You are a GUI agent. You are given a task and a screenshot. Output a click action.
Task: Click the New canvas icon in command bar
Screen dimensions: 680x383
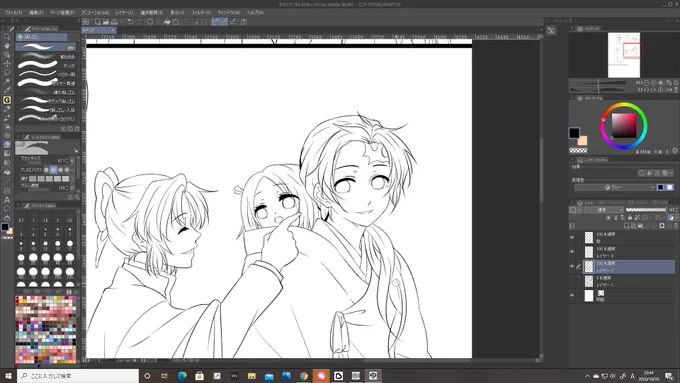pos(97,22)
